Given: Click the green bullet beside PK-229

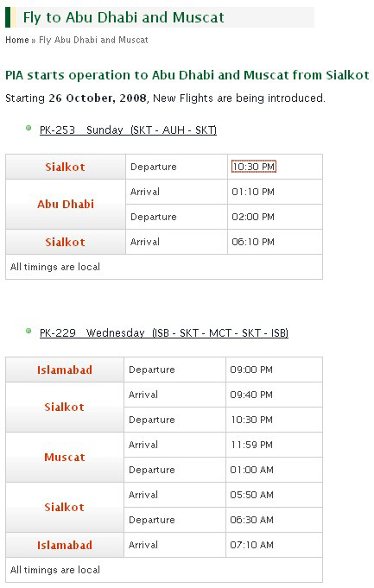Looking at the screenshot, I should pyautogui.click(x=29, y=331).
